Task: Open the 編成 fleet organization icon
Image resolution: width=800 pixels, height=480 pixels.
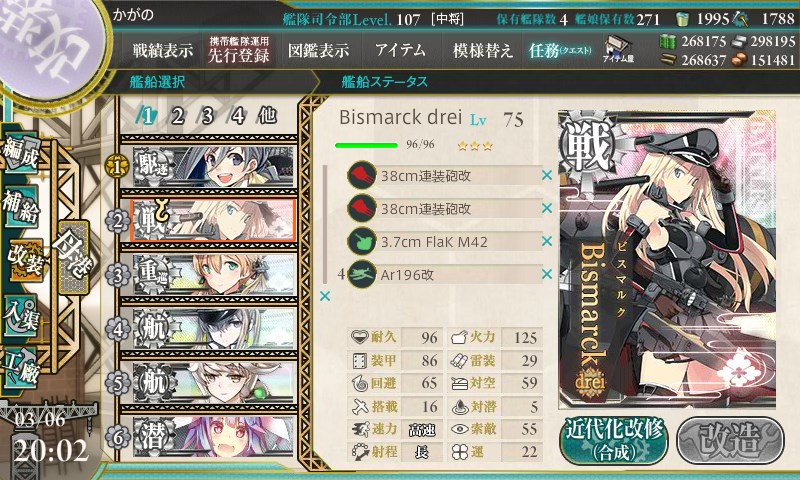Action: [x=20, y=154]
